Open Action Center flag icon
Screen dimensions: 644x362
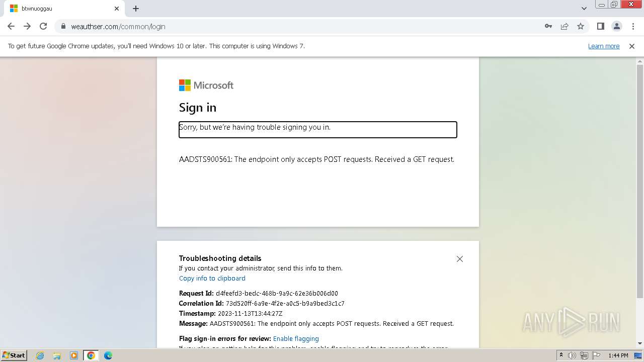pos(596,355)
